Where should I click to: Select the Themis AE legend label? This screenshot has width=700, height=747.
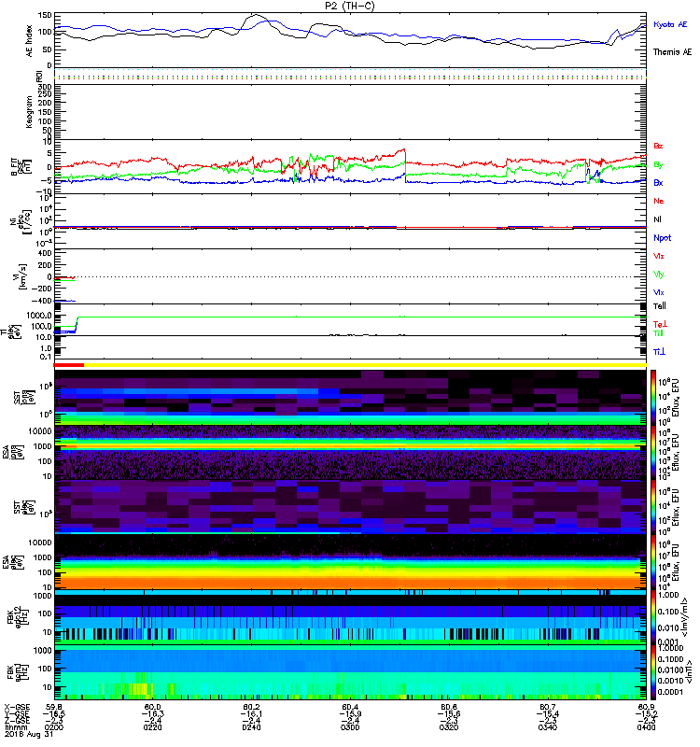672,52
